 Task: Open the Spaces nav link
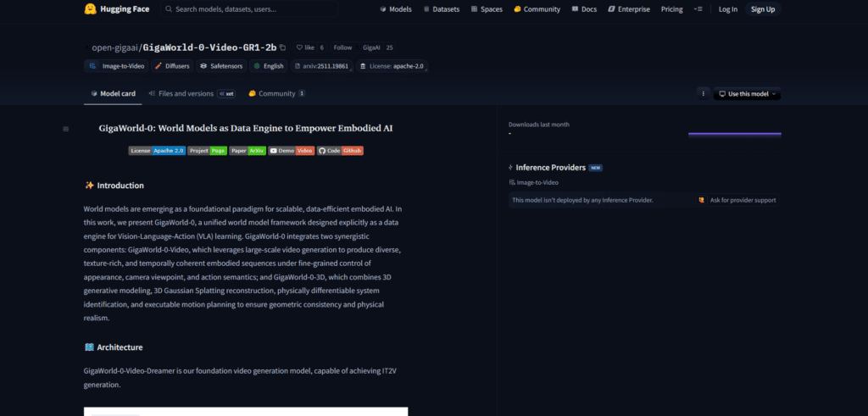[x=487, y=8]
